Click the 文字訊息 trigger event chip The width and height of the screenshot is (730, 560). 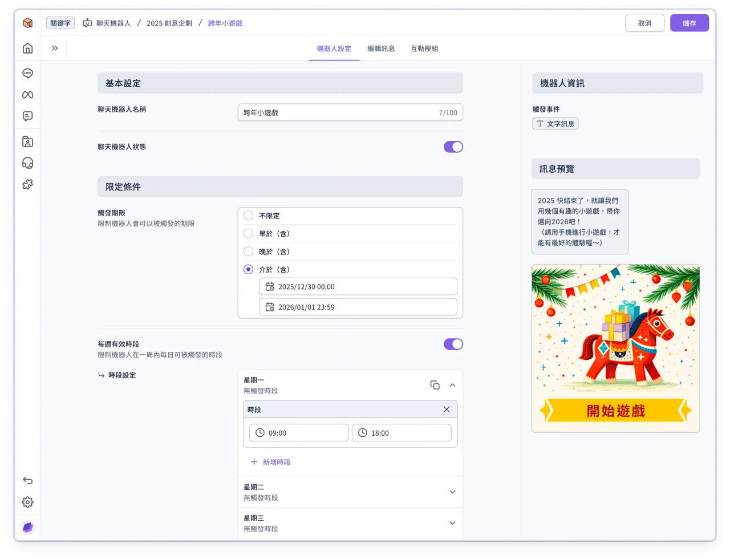point(555,124)
